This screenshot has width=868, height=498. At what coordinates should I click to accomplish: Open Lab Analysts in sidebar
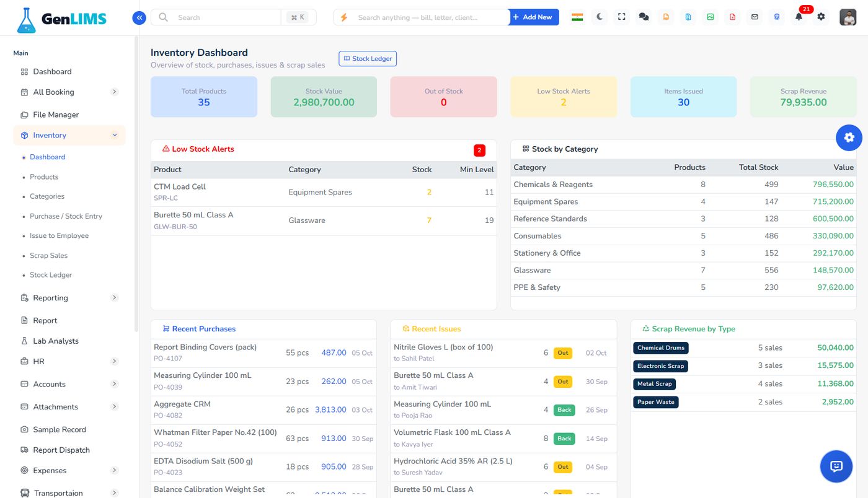pyautogui.click(x=56, y=341)
